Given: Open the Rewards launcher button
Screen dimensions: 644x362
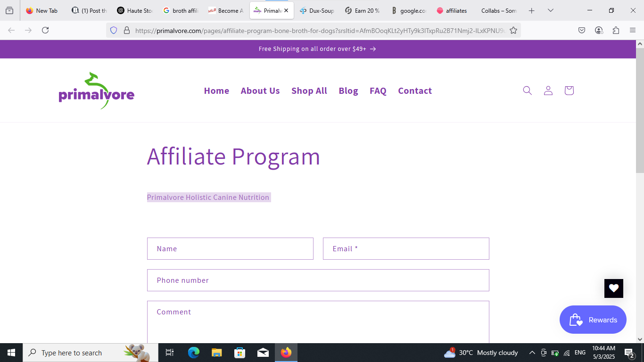Looking at the screenshot, I should click(x=593, y=320).
